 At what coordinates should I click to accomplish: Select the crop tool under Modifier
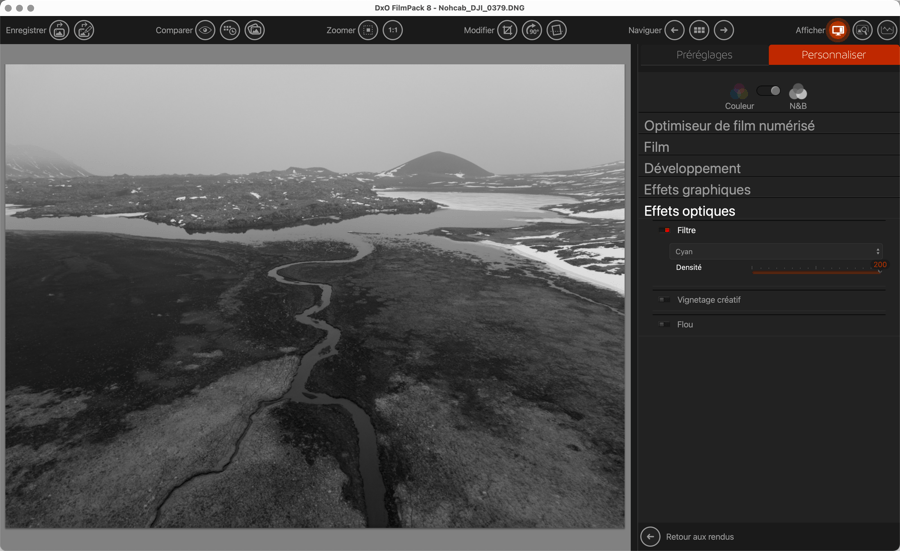[x=507, y=31]
